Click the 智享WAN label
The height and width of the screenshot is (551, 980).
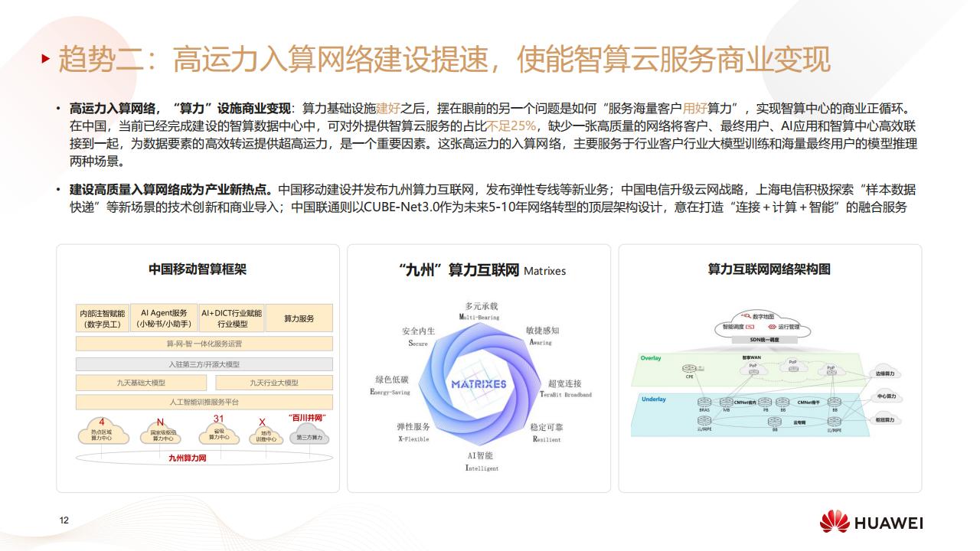tap(752, 357)
